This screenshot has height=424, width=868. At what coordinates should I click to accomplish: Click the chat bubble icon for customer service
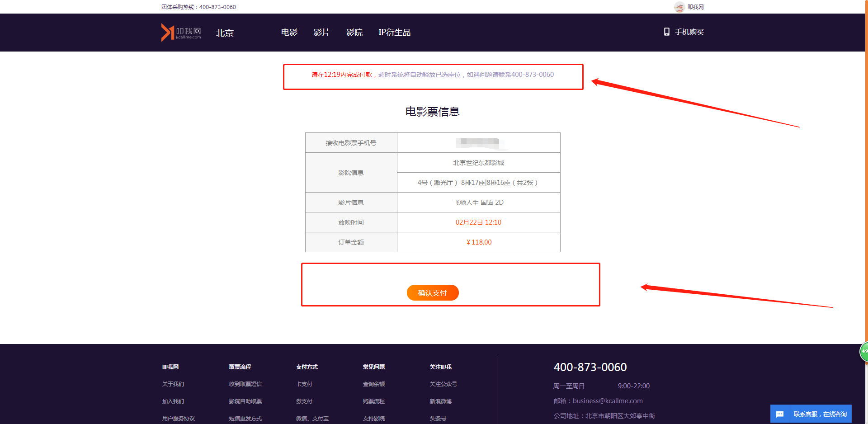[780, 414]
